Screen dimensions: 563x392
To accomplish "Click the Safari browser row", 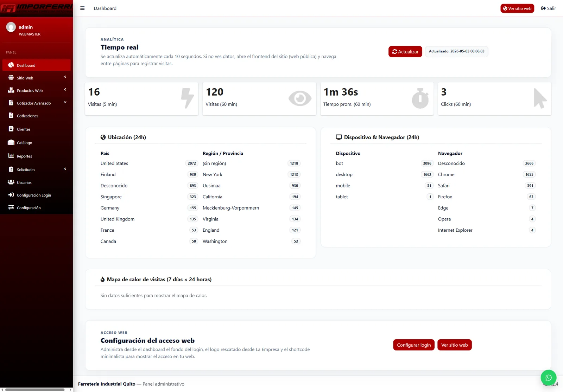I will (x=487, y=186).
